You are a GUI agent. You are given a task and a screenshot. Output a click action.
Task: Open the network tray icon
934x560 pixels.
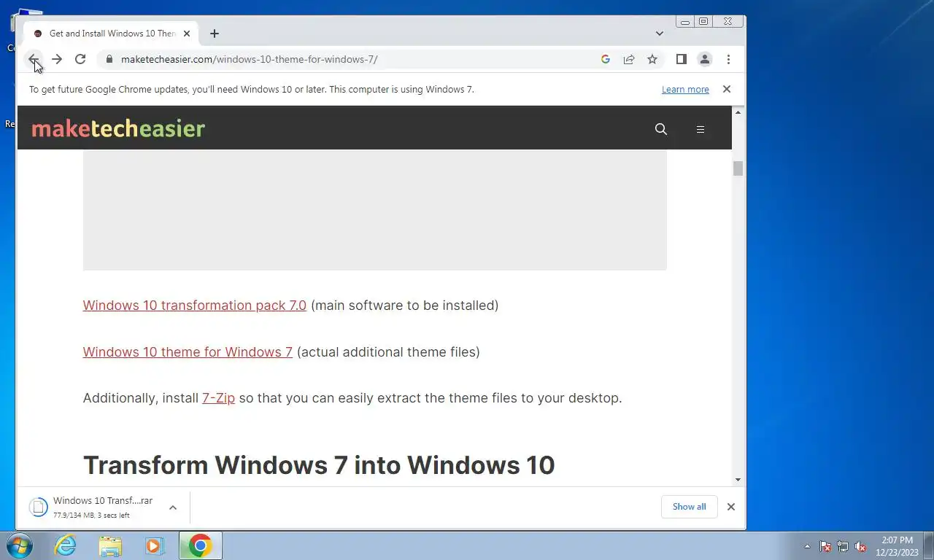(843, 546)
